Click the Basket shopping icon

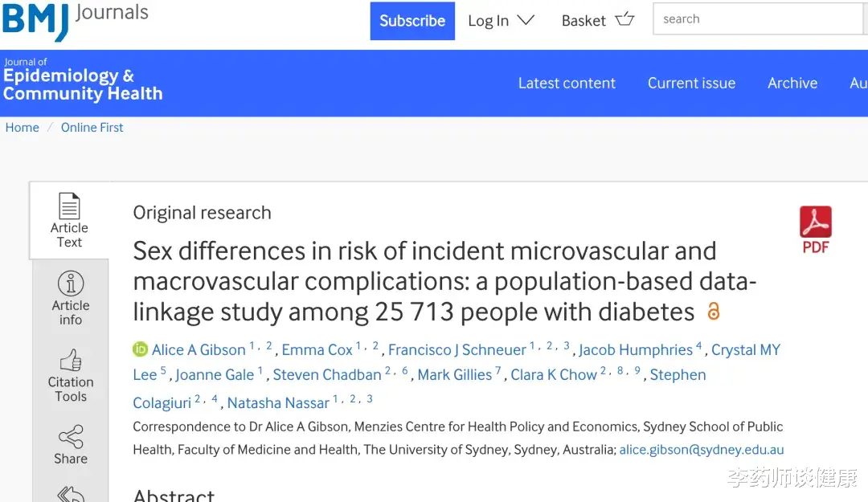click(x=625, y=19)
